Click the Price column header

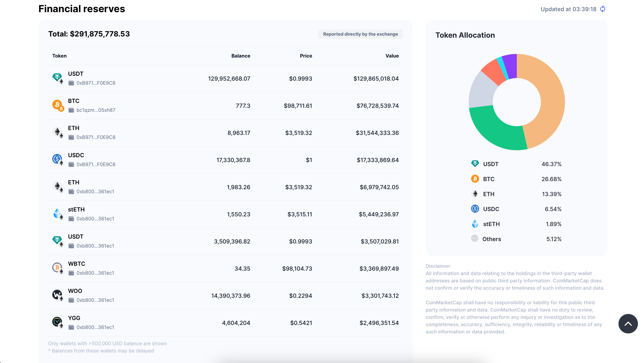click(306, 56)
